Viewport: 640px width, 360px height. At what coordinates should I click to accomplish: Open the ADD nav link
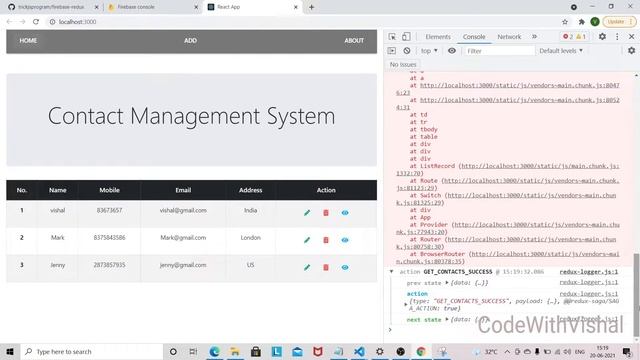(x=190, y=40)
